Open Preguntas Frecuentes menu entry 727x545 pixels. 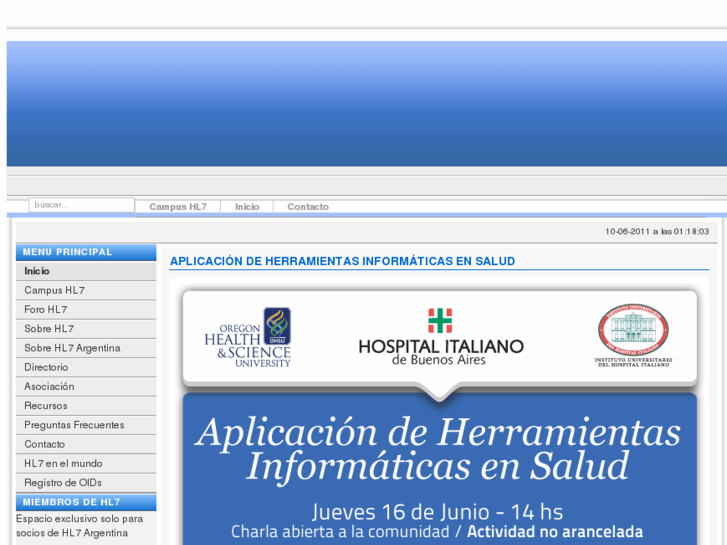coord(86,425)
